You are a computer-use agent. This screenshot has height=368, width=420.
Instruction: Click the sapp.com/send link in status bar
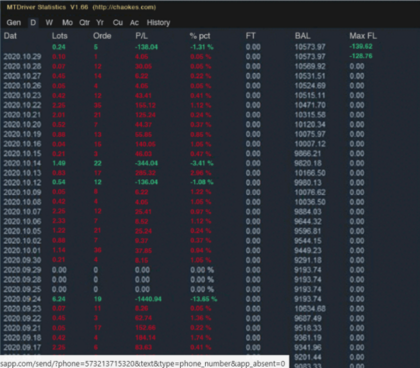[x=143, y=363]
